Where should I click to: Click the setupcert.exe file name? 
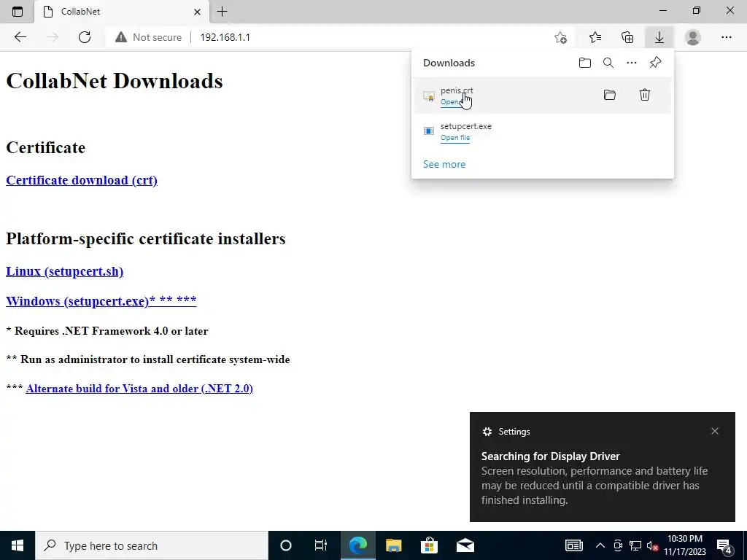click(466, 126)
